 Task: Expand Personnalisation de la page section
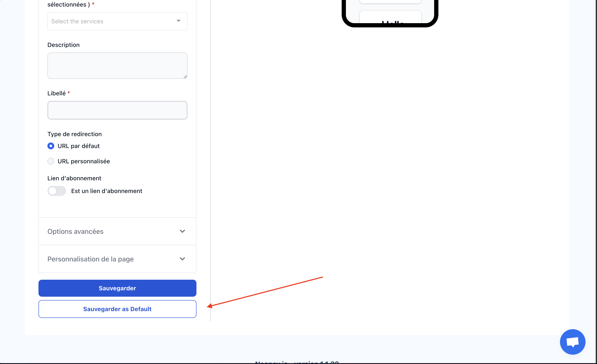pyautogui.click(x=117, y=259)
